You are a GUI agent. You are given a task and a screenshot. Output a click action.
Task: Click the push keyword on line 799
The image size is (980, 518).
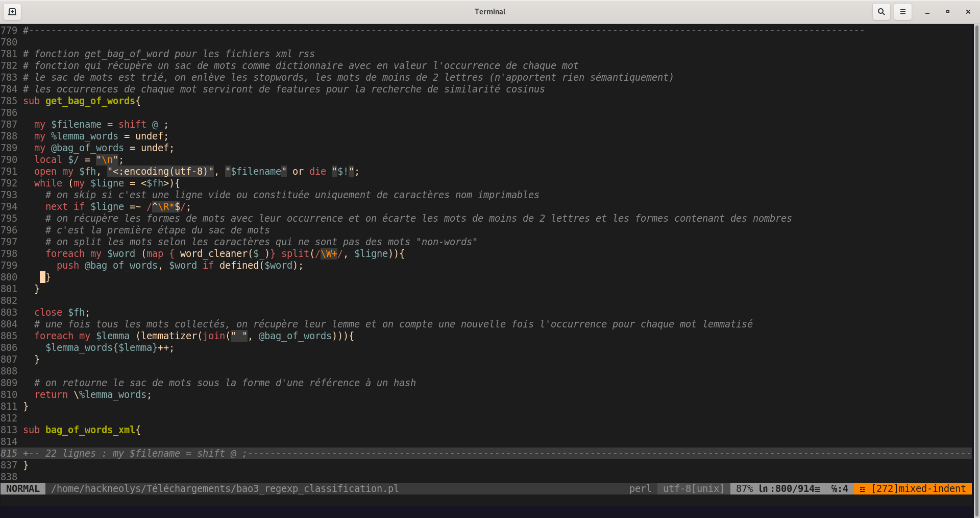tap(68, 265)
